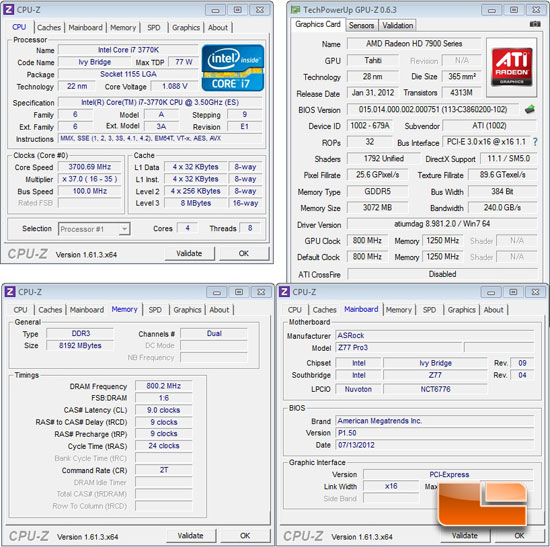Open SPD tab in Mainboard CPU-Z window
This screenshot has width=550, height=547.
(429, 310)
